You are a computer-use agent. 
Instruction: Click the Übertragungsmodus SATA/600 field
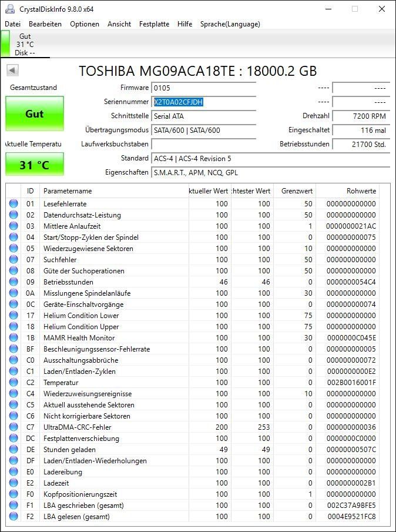203,131
